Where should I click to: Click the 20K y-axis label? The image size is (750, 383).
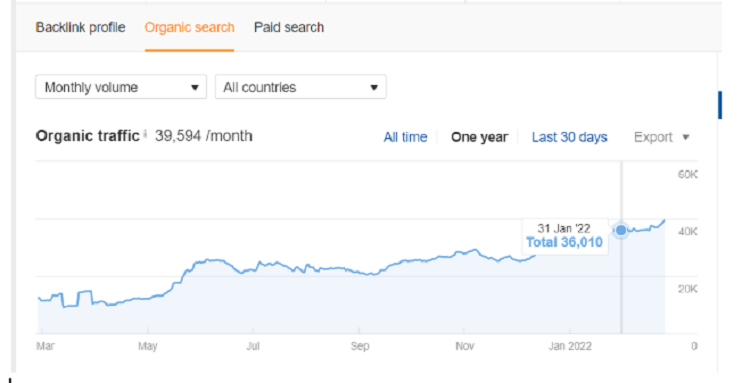(688, 289)
